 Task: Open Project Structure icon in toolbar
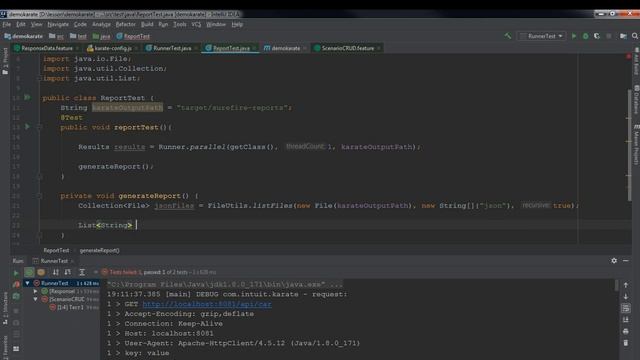623,36
